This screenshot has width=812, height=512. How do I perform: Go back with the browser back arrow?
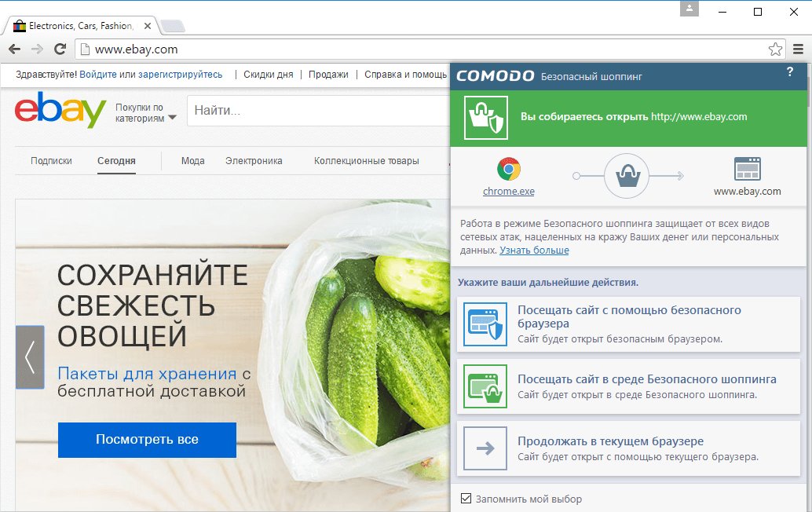tap(14, 49)
